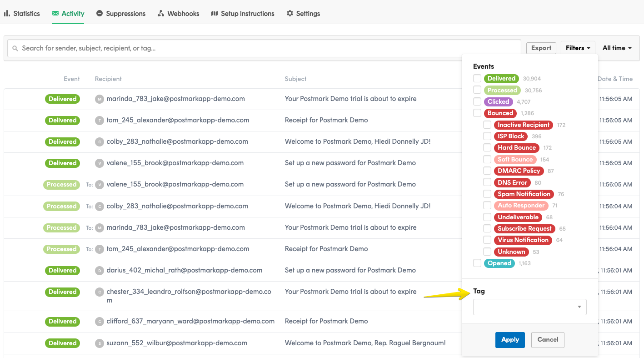Click avatar icon for marinda_783_jake Delivered row
The height and width of the screenshot is (358, 644).
click(100, 99)
